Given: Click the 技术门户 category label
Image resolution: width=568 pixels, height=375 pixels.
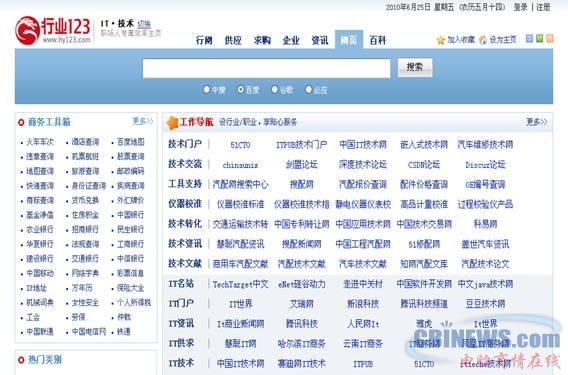Looking at the screenshot, I should point(185,144).
